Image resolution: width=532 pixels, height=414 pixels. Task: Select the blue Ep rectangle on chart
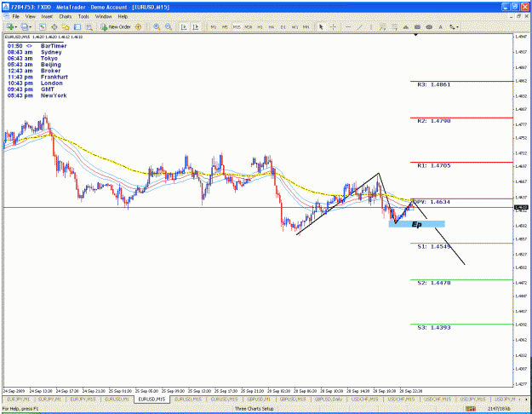click(x=416, y=224)
